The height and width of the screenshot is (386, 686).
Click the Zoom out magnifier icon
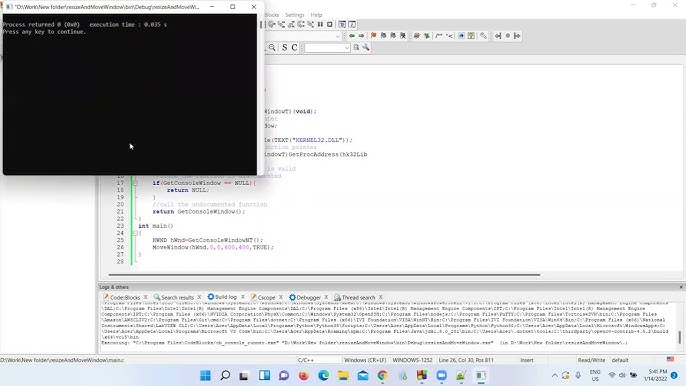click(x=272, y=47)
